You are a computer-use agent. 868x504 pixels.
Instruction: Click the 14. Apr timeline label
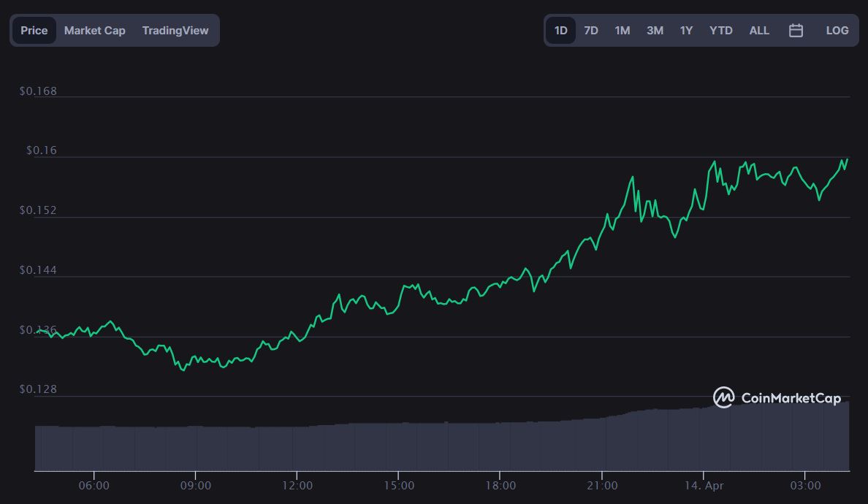pos(705,484)
